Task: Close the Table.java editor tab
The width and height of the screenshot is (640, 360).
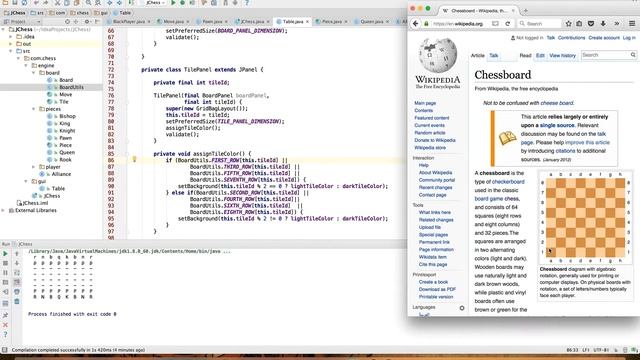Action: (307, 21)
